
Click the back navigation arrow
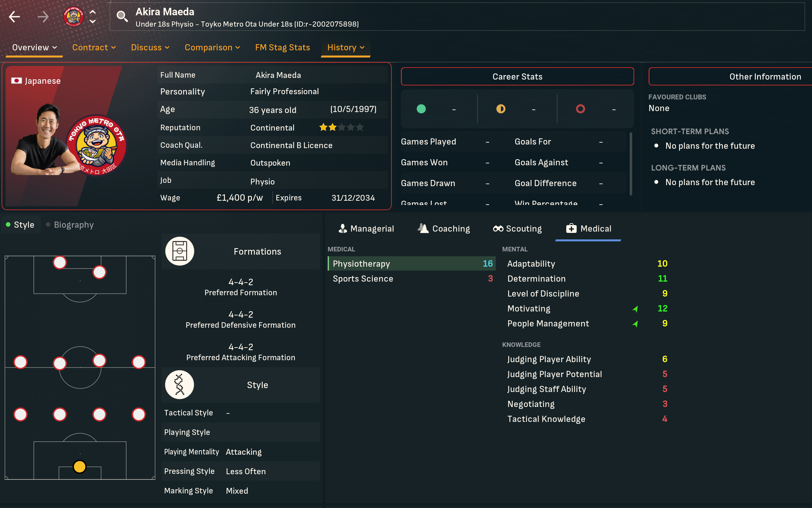(x=14, y=17)
